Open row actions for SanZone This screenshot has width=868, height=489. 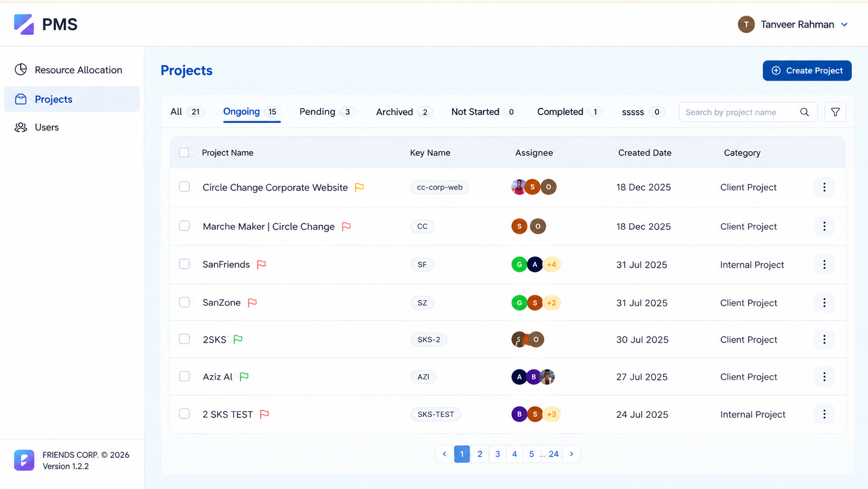click(x=824, y=302)
